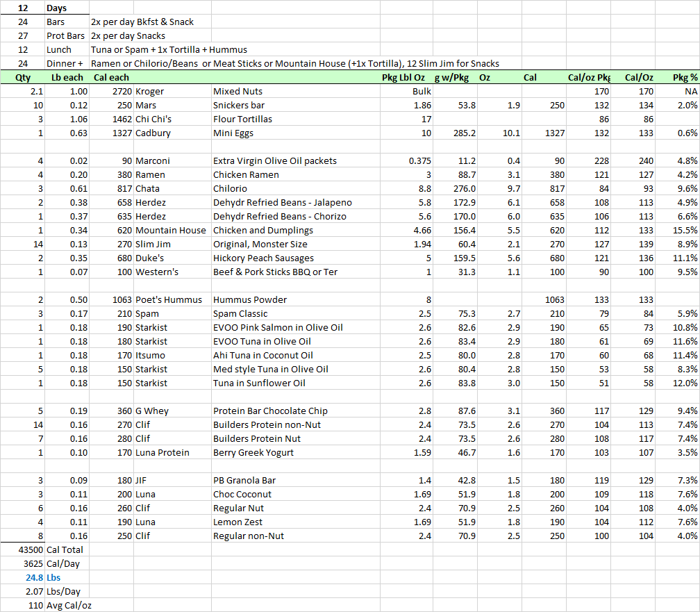Select the 'Berry Greek Yogurt' cell
The image size is (700, 612).
click(253, 452)
